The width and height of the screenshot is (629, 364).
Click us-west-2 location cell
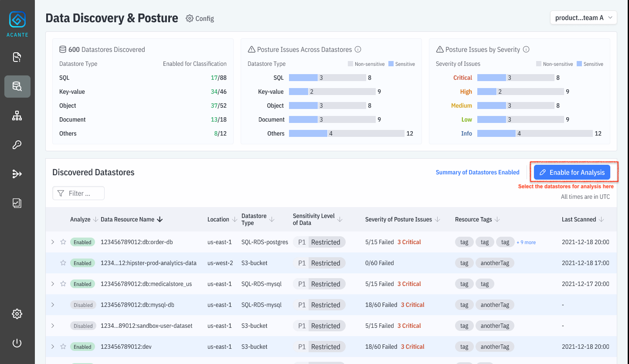(220, 263)
